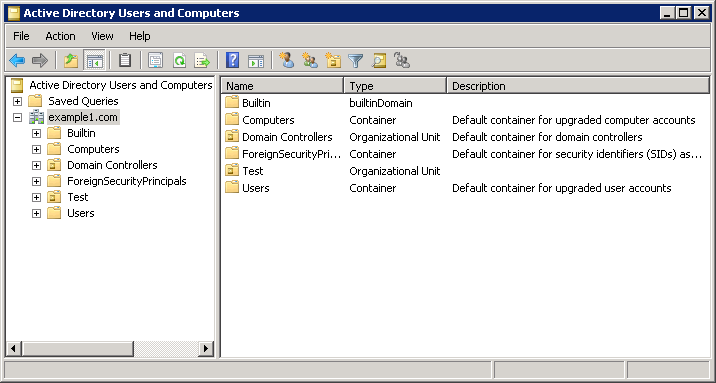Select Domain Controllers row in right list

click(466, 137)
